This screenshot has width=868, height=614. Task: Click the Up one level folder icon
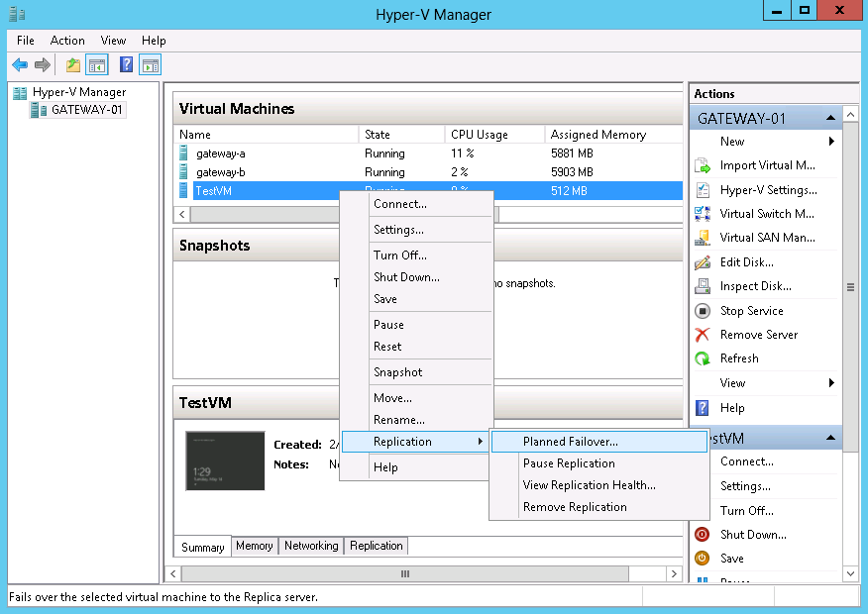(73, 65)
